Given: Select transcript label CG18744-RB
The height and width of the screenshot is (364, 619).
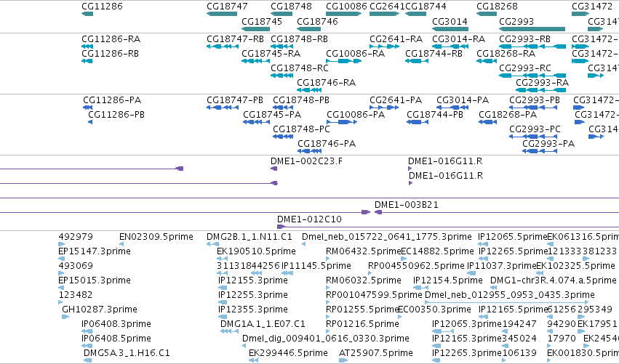Looking at the screenshot, I should coord(434,53).
